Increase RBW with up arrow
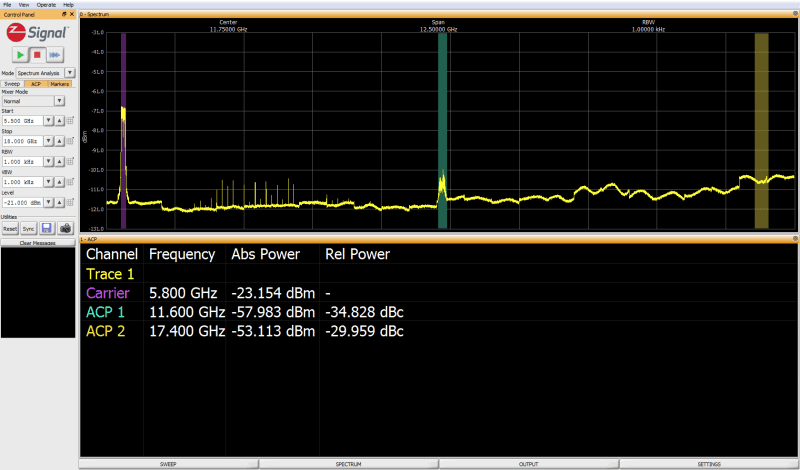Image resolution: width=800 pixels, height=470 pixels. click(x=59, y=161)
